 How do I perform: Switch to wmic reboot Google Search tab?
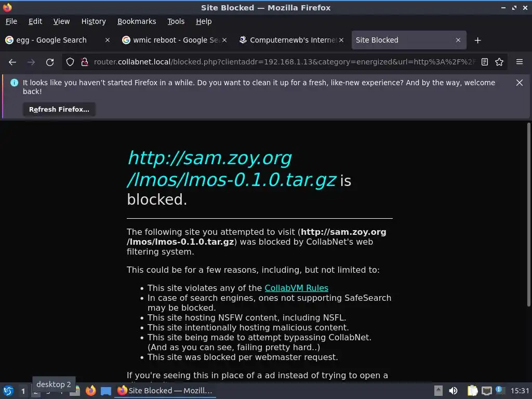pos(174,40)
